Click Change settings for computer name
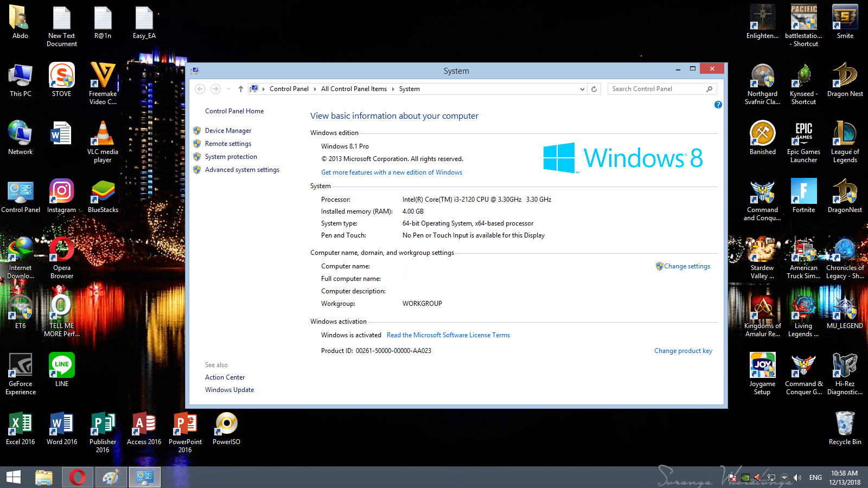868x488 pixels. click(x=687, y=266)
